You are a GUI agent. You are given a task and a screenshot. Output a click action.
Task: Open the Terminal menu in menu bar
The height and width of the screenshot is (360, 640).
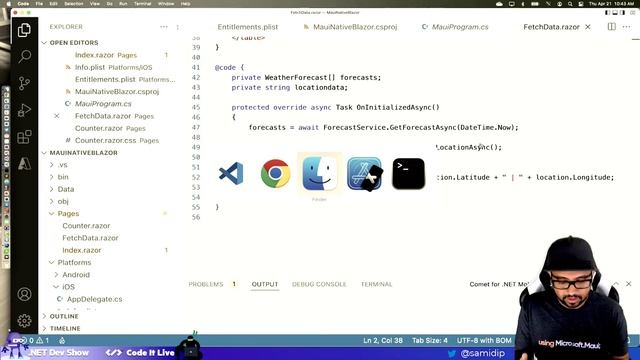tap(142, 4)
